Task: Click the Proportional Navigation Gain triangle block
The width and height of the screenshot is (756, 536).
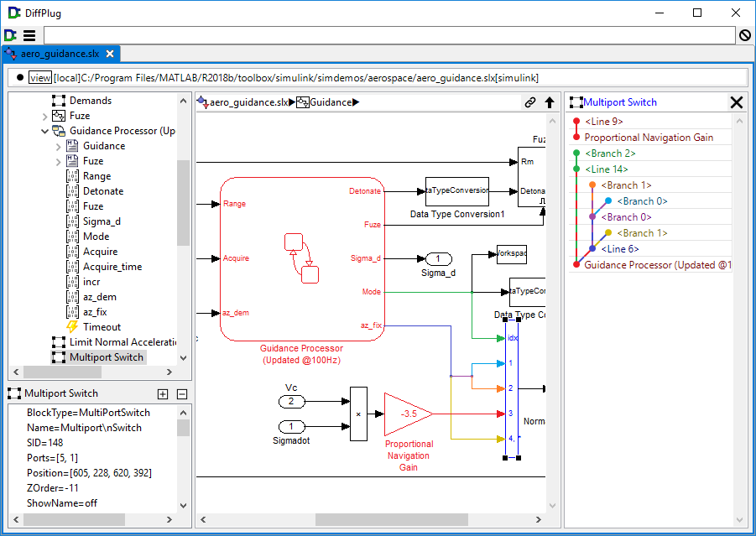Action: pyautogui.click(x=409, y=414)
